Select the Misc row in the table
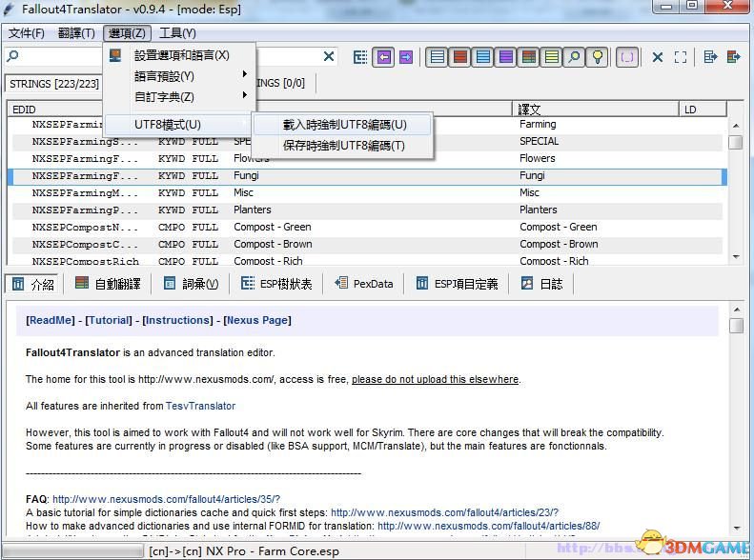This screenshot has height=560, width=754. 367,193
